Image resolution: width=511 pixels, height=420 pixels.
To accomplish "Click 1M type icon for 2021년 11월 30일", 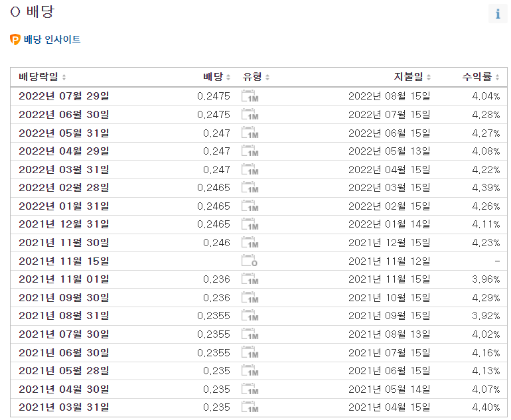I will click(x=250, y=243).
